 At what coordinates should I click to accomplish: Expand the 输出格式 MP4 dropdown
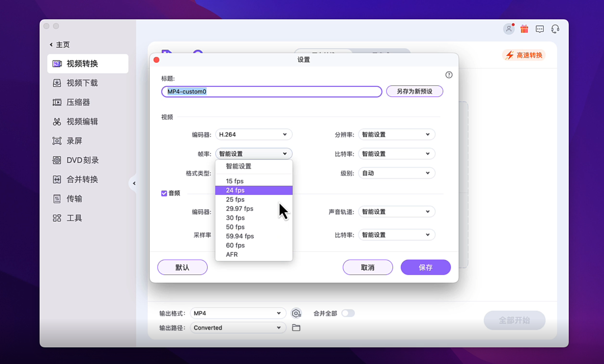238,313
